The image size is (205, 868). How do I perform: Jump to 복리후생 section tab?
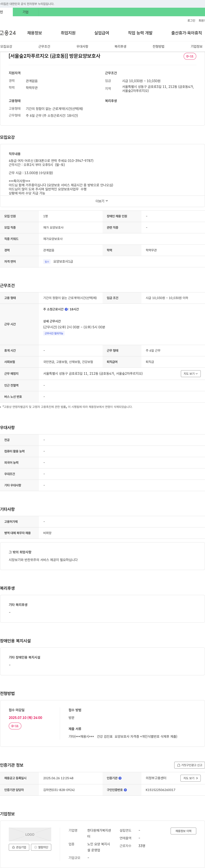120,46
